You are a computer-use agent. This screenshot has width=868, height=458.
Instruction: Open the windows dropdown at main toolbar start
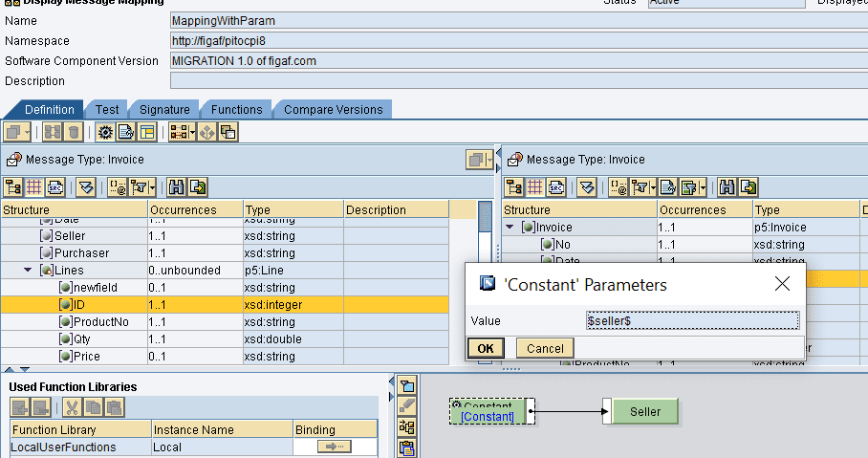click(x=18, y=132)
